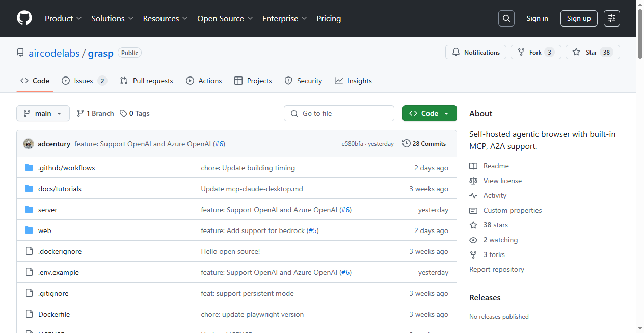Screen dimensions: 644x333
Task: Click the note icon beside Custom properties
Action: pos(473,210)
